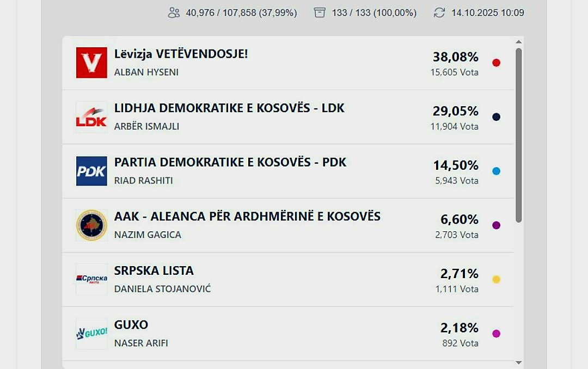Click the PDK blue party logo

pyautogui.click(x=91, y=171)
